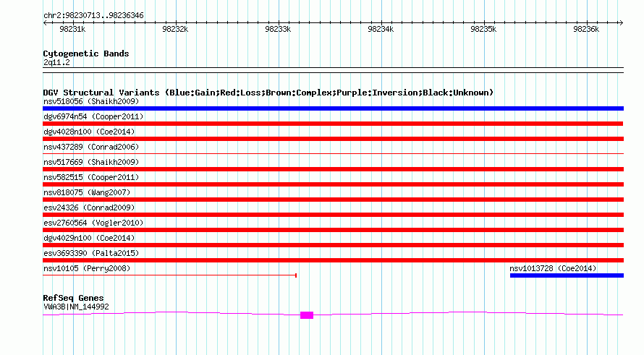Open variant esv2760564 (Vogler2010) label
Viewport: 644px width, 355px height.
click(x=93, y=223)
